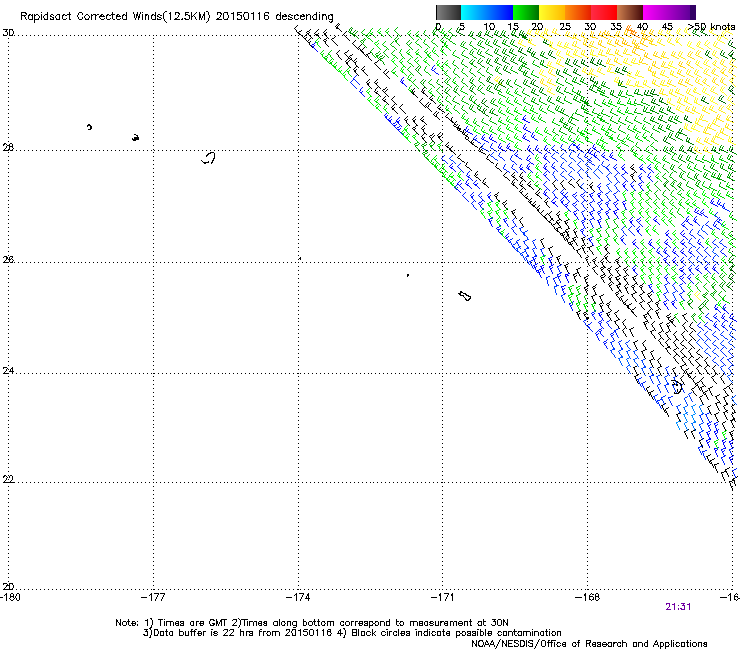
Task: Click the gray 0-5 knots color segment
Action: pyautogui.click(x=448, y=12)
